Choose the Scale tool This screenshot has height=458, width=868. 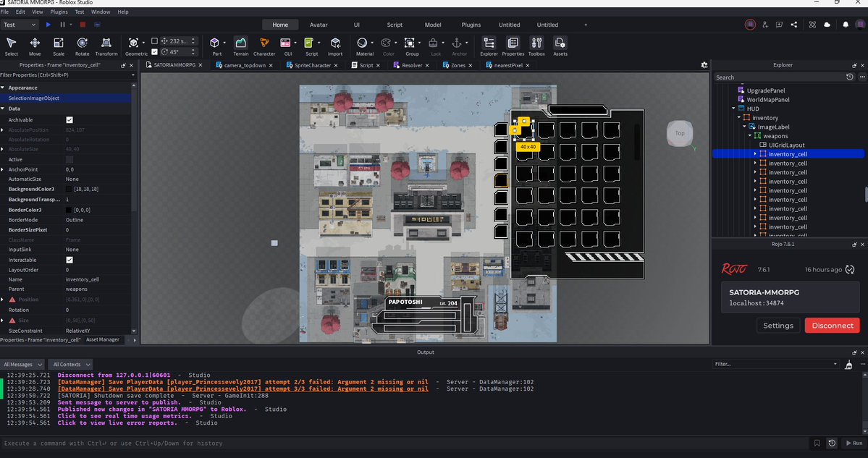tap(59, 46)
